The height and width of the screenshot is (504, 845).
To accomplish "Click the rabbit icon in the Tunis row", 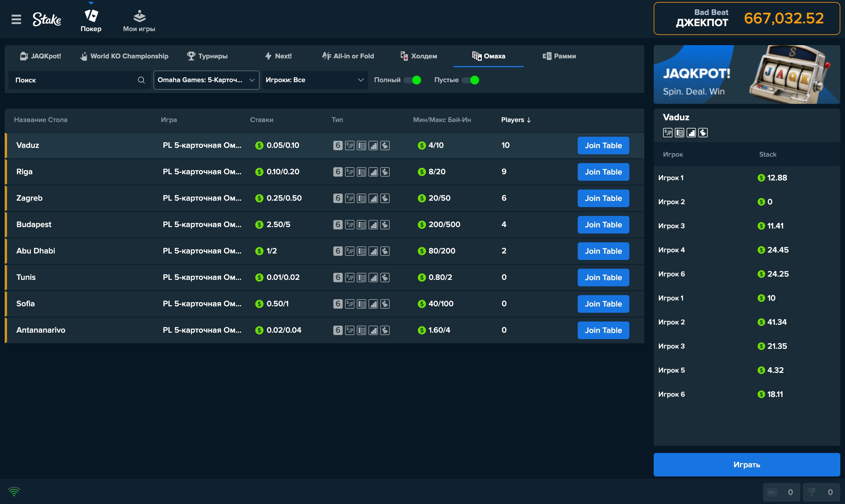I will (x=385, y=278).
